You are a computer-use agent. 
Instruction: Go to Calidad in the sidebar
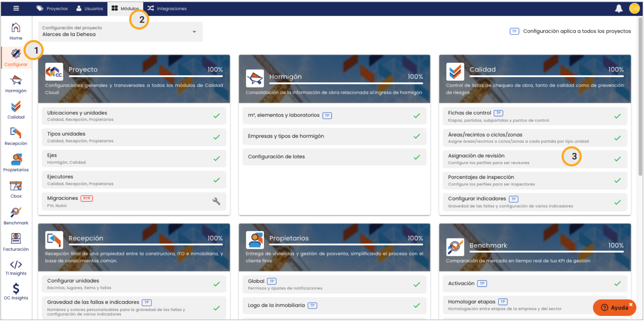point(16,110)
